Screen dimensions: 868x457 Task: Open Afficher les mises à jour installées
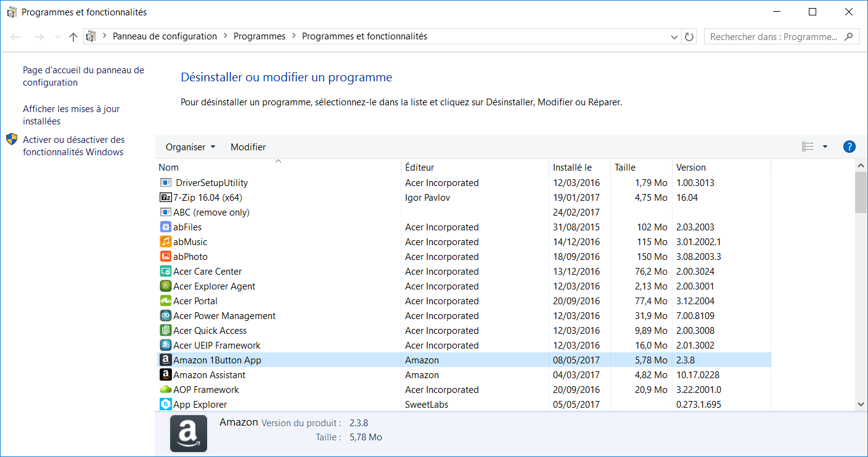click(x=72, y=115)
